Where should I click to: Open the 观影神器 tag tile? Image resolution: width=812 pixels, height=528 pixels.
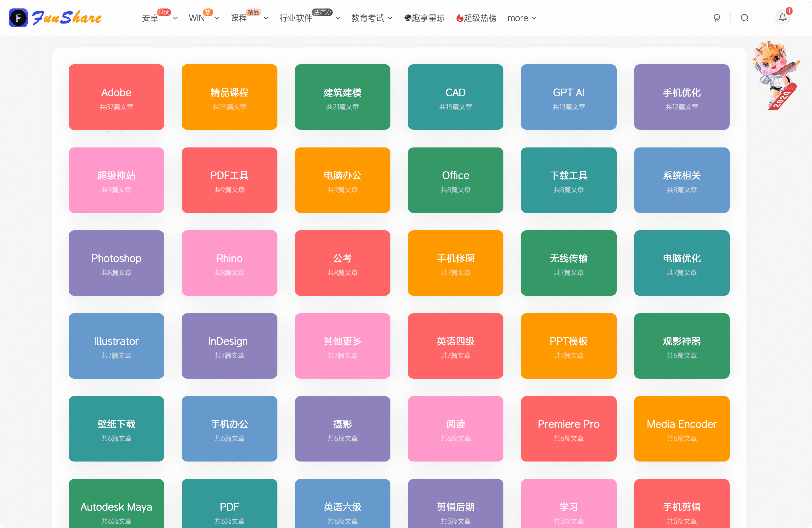pyautogui.click(x=682, y=346)
